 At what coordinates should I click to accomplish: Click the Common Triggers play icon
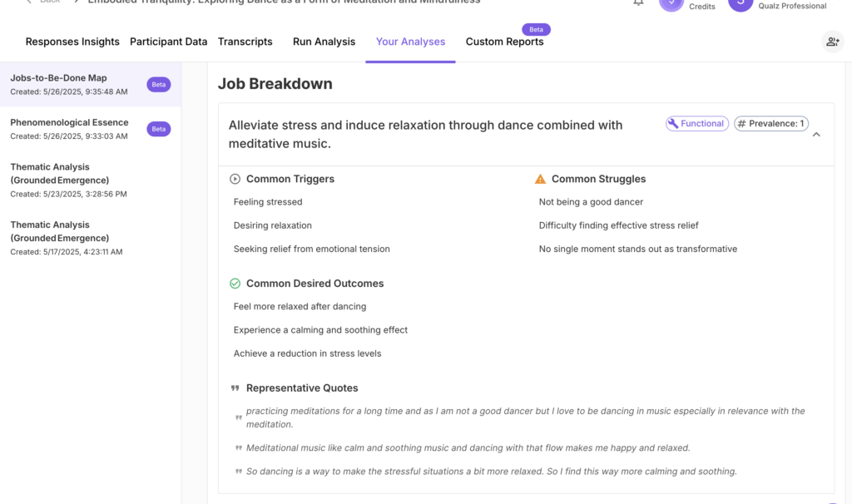tap(235, 179)
